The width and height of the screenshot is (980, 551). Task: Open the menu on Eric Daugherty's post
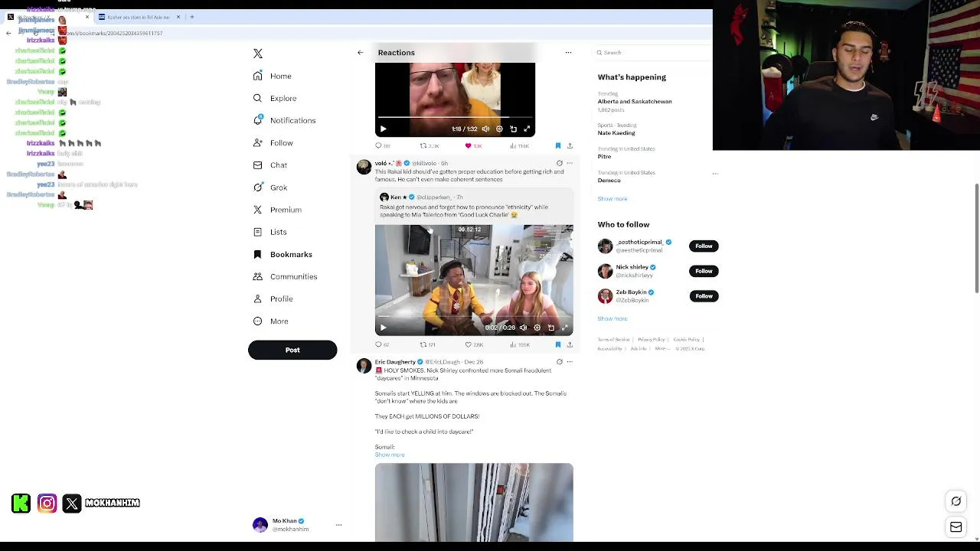click(570, 362)
